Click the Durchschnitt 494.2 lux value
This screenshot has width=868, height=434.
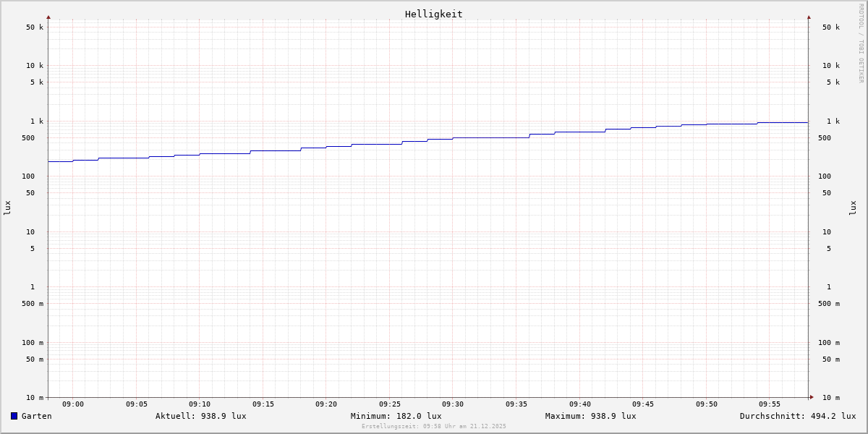pos(797,416)
